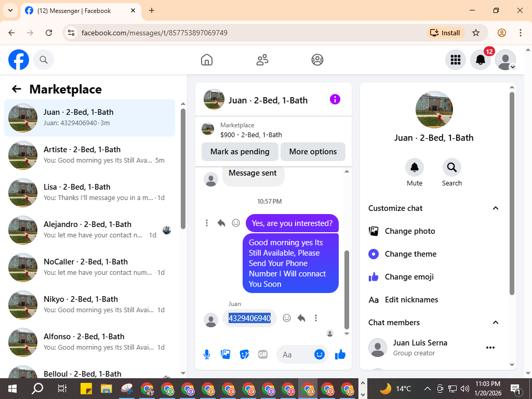Open Windows taskbar search
The width and height of the screenshot is (532, 399).
point(37,389)
